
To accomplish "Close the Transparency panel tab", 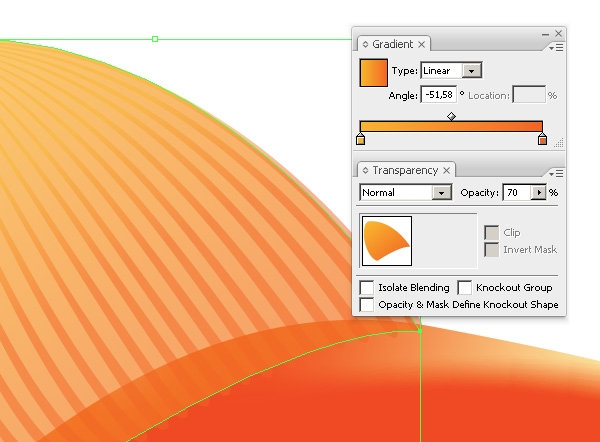I will pyautogui.click(x=446, y=171).
